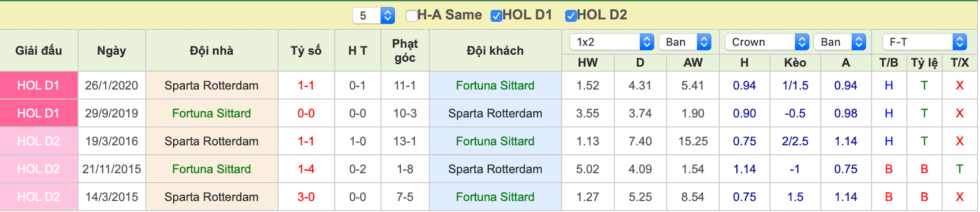Viewport: 980px width, 212px height.
Task: Click Fortuna Sittard home team on 29/9/2019
Action: [211, 113]
